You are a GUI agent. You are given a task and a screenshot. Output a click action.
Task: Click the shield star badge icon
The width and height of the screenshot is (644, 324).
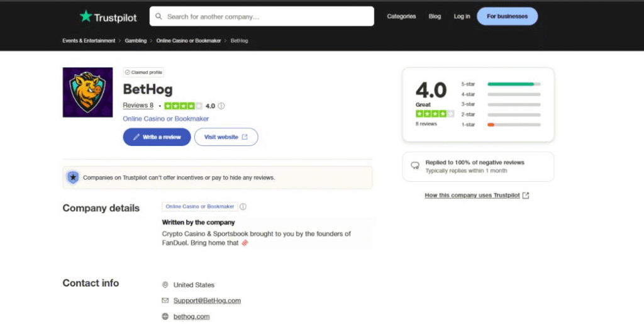coord(73,177)
